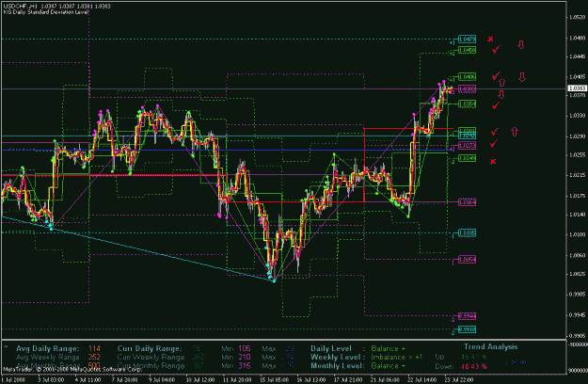Click the Curr Weekly Range label
Screen dimensions: 588x384
151,357
